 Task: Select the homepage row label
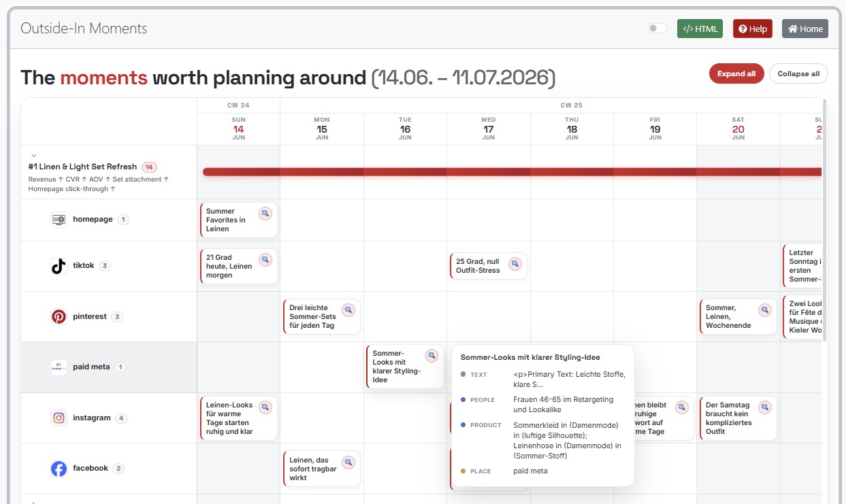(93, 220)
